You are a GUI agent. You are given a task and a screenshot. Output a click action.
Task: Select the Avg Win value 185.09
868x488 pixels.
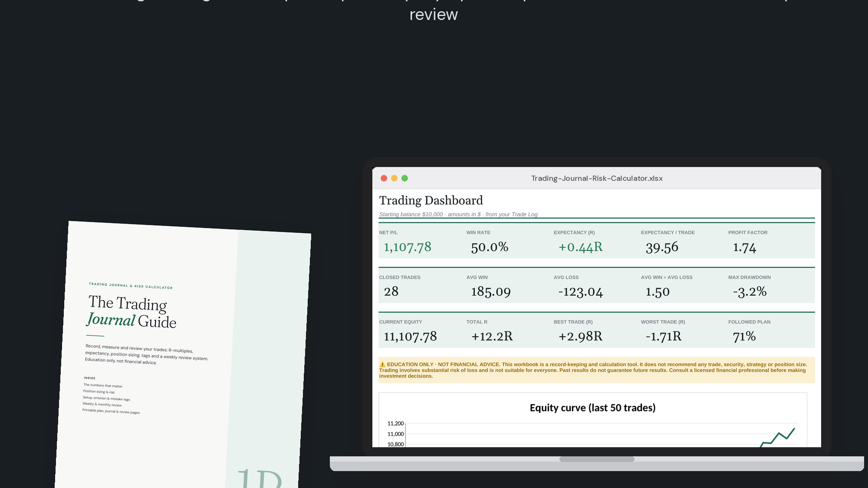tap(491, 291)
